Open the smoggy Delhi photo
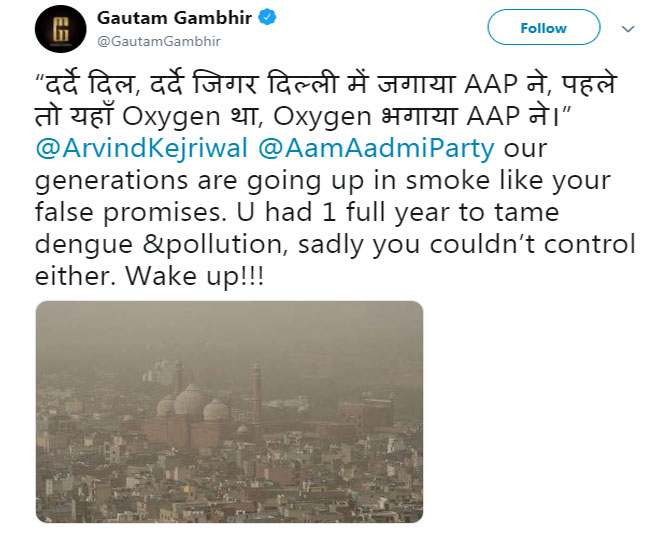The image size is (650, 540). [229, 411]
